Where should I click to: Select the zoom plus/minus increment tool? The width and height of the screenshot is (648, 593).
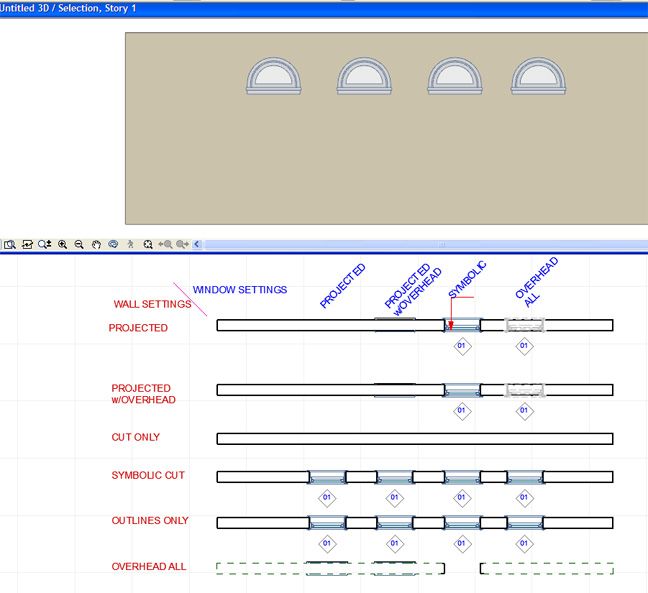pos(45,244)
